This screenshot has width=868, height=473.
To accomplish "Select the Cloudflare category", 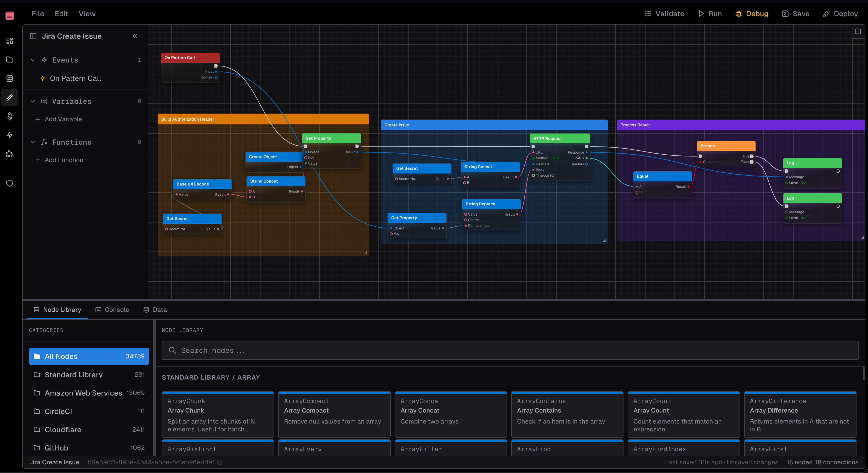I will tap(89, 430).
